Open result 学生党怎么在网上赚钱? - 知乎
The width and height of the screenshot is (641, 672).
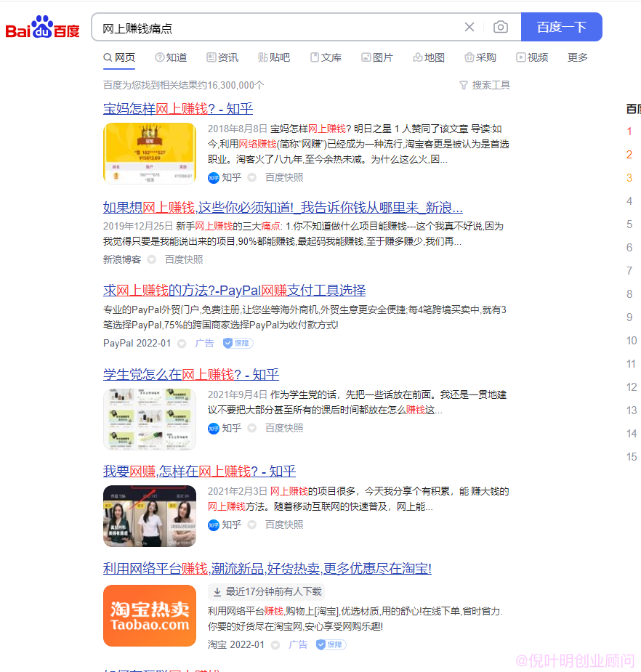(x=191, y=375)
